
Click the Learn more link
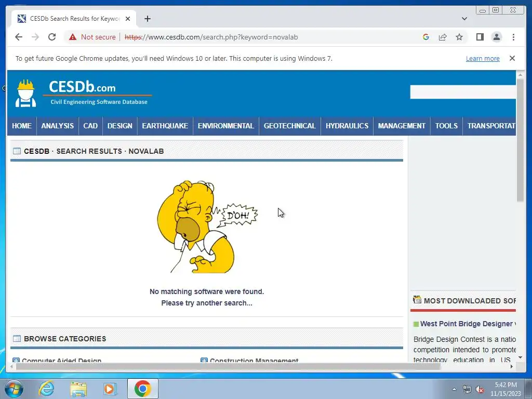point(483,58)
